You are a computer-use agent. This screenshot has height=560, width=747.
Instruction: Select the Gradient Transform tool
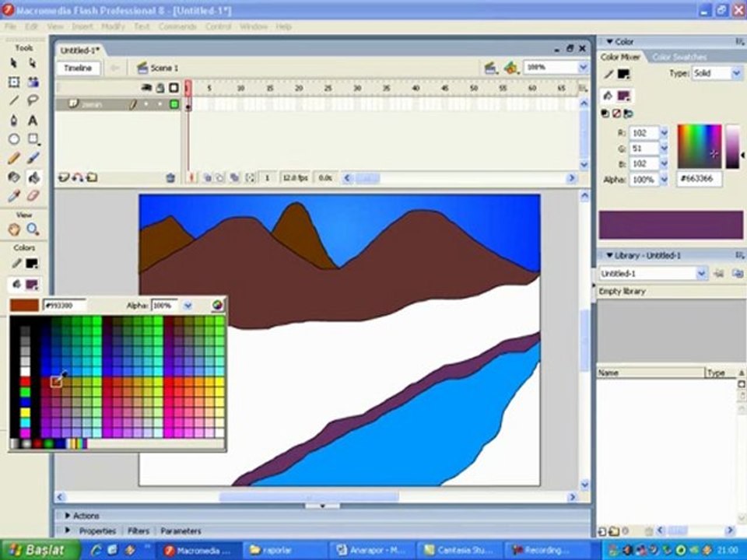(33, 82)
